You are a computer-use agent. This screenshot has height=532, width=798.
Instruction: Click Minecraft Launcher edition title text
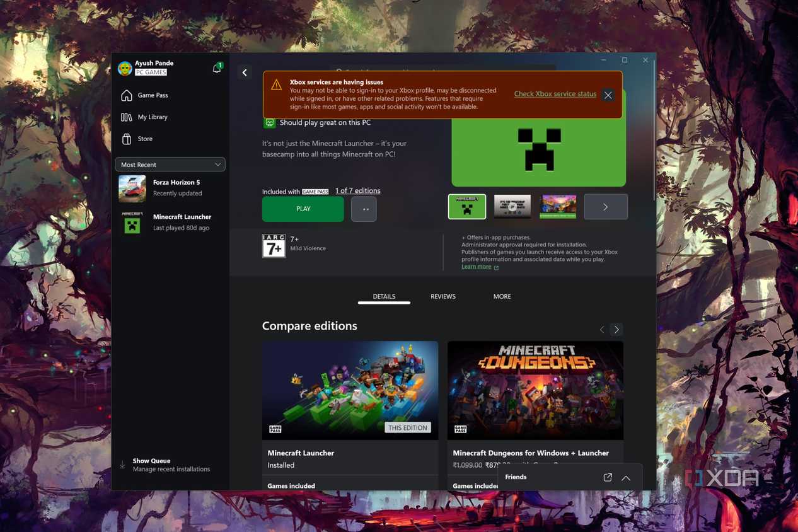pos(301,453)
